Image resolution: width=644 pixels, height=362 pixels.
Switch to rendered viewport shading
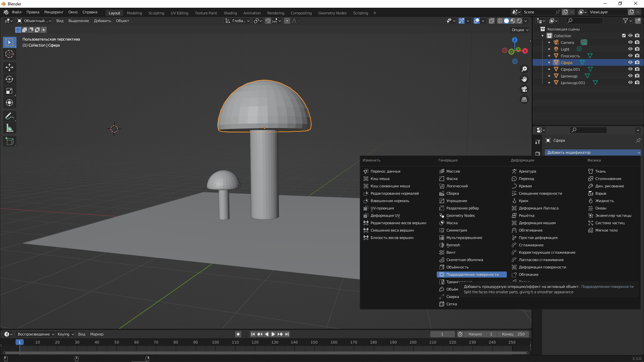click(519, 21)
